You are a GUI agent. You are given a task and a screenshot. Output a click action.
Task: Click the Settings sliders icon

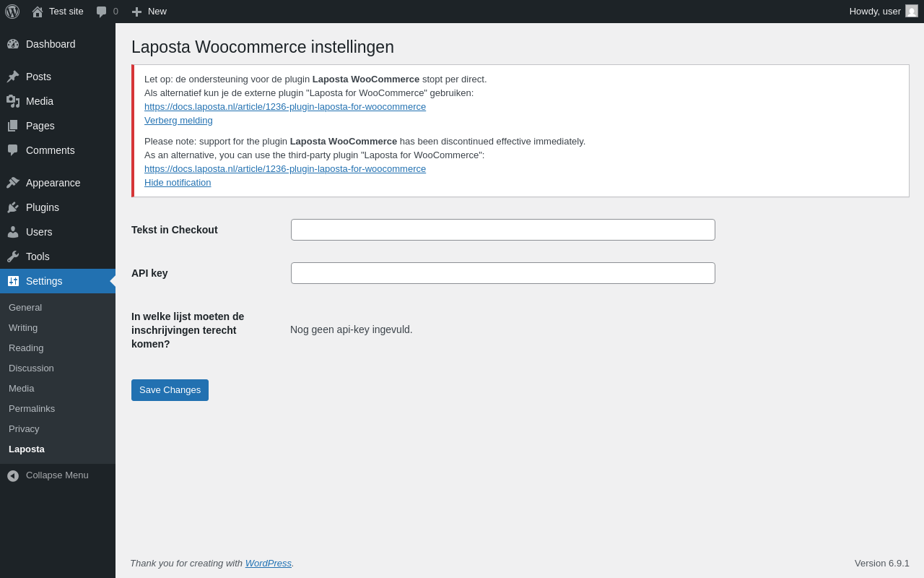tap(13, 281)
